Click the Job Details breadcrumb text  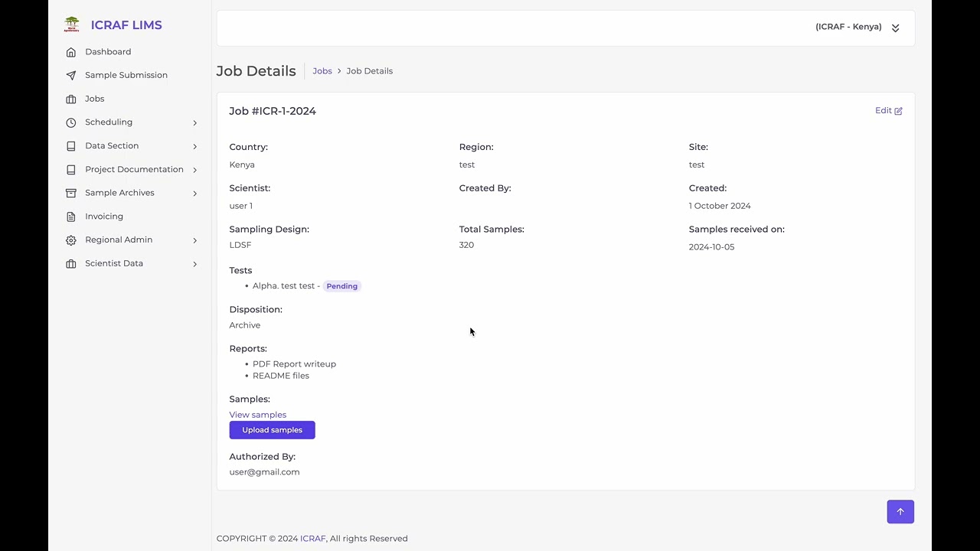pos(369,70)
